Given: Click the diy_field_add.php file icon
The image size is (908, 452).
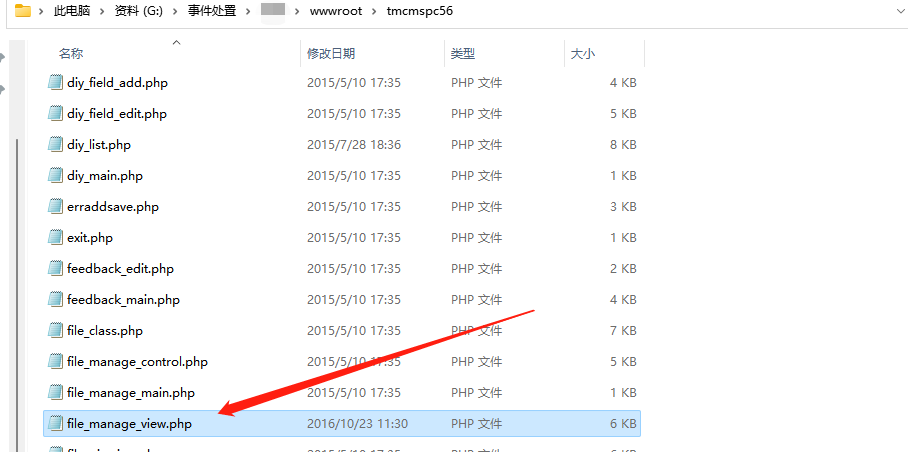Looking at the screenshot, I should pyautogui.click(x=56, y=83).
